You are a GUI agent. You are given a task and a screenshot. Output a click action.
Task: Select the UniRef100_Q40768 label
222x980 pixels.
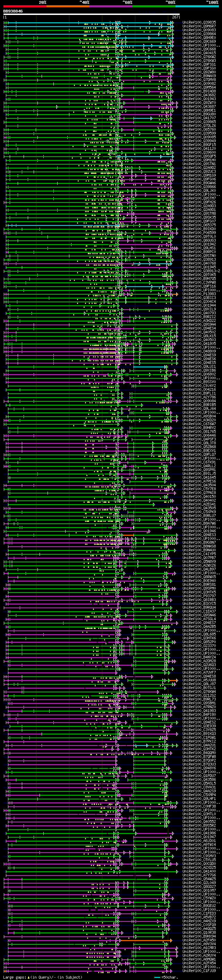point(199,263)
